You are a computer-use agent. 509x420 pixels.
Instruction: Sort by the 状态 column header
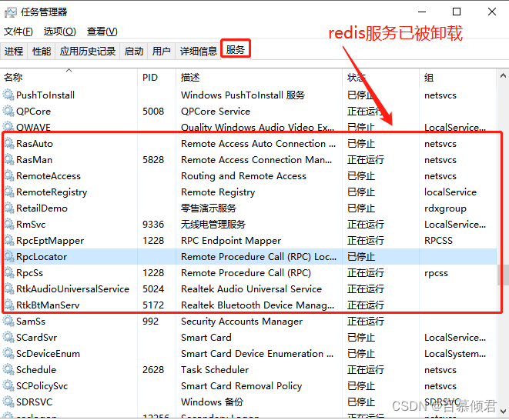click(380, 78)
